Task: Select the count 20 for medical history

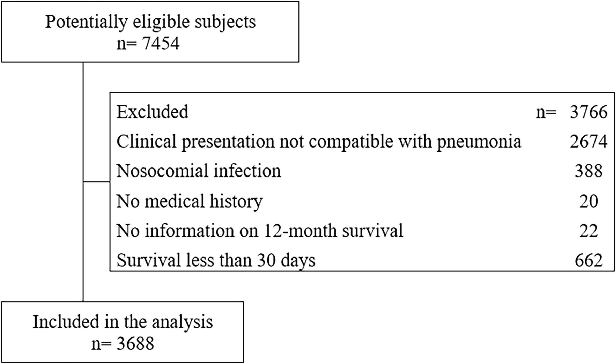Action: pos(588,201)
